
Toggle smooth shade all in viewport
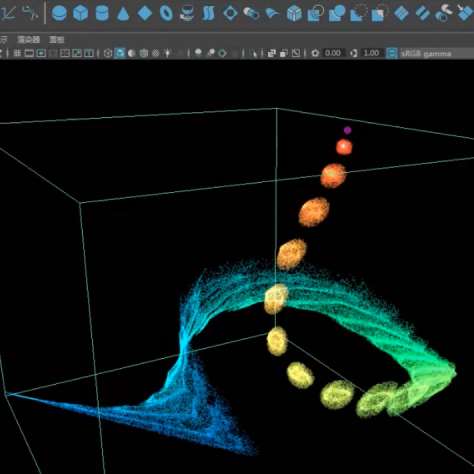pyautogui.click(x=120, y=53)
